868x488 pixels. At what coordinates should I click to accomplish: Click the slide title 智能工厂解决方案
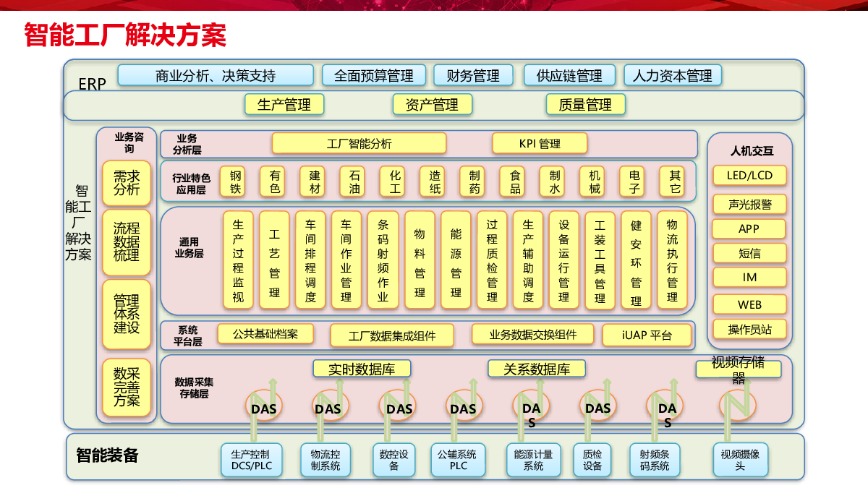(125, 34)
